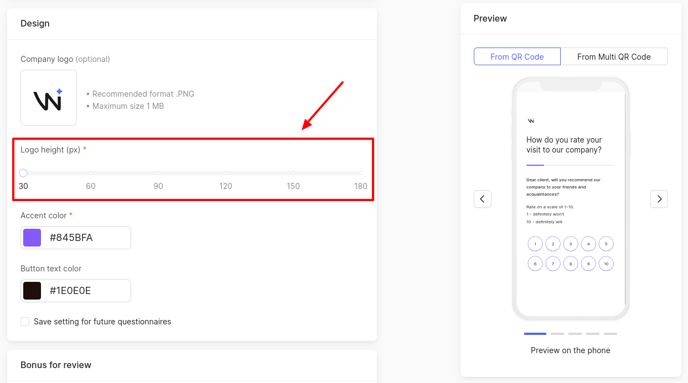Enable Save setting for future questionnaires
Viewport: 688px width, 383px height.
click(x=25, y=322)
